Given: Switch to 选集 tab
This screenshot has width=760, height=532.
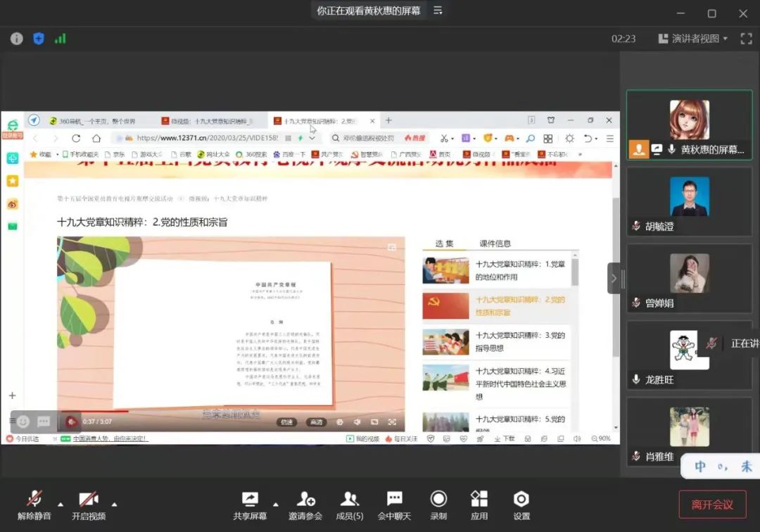Looking at the screenshot, I should 444,243.
